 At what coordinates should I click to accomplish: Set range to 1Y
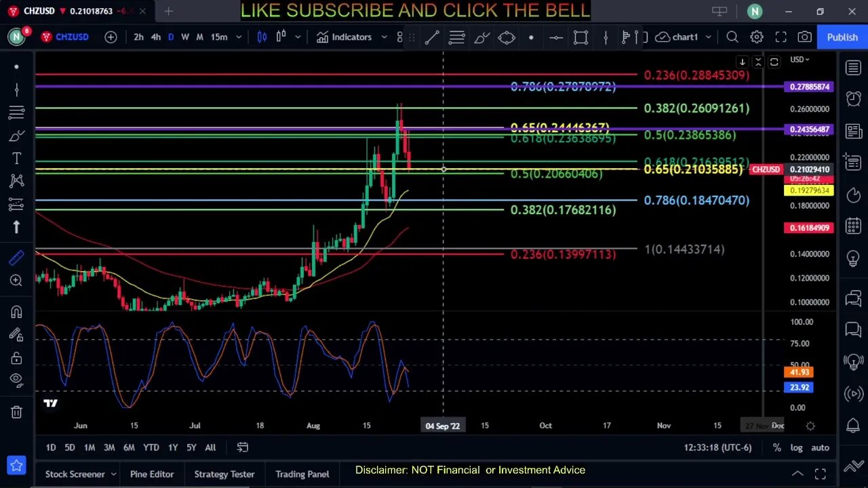173,447
